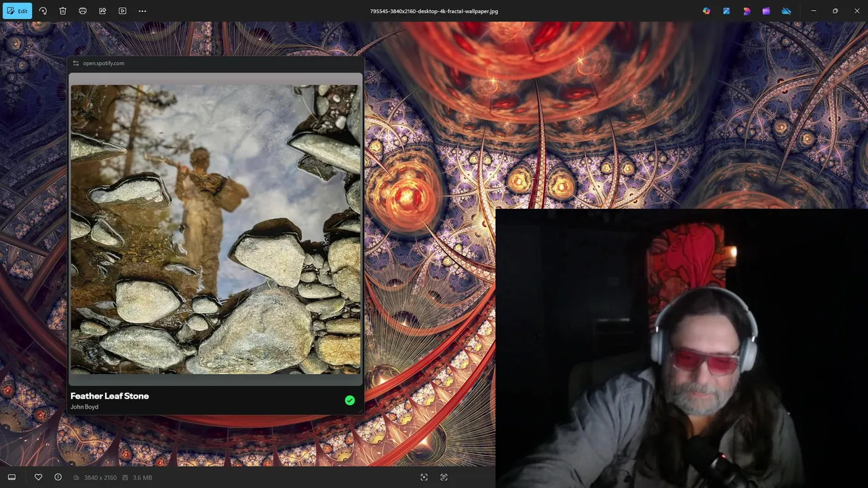Screen dimensions: 868x488
Task: Minimize the Photos window
Action: click(x=814, y=11)
